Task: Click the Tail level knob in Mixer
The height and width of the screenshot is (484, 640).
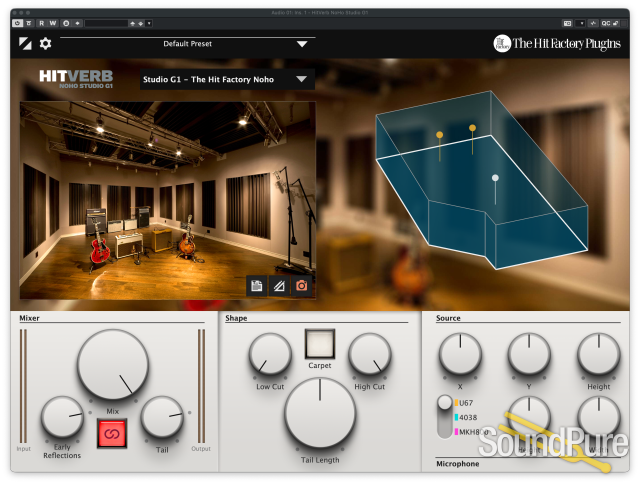Action: click(162, 417)
